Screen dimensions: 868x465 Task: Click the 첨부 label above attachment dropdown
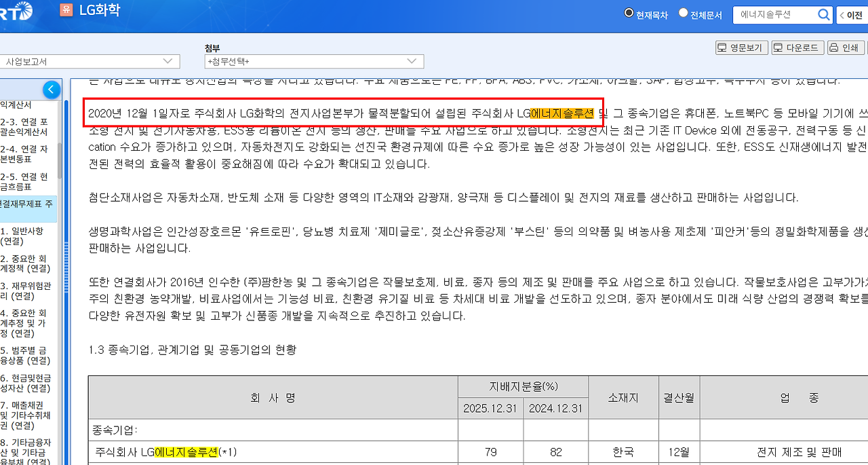pyautogui.click(x=212, y=48)
